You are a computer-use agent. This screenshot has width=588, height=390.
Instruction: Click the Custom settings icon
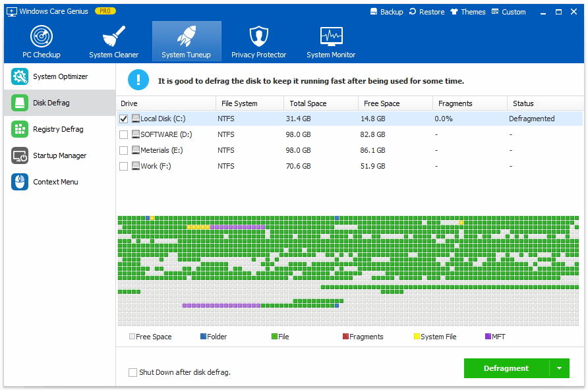click(495, 12)
